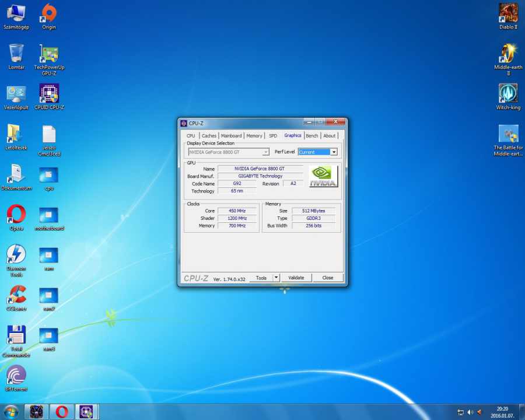Expand the Perf Level dropdown arrow
525x420 pixels.
pos(334,152)
